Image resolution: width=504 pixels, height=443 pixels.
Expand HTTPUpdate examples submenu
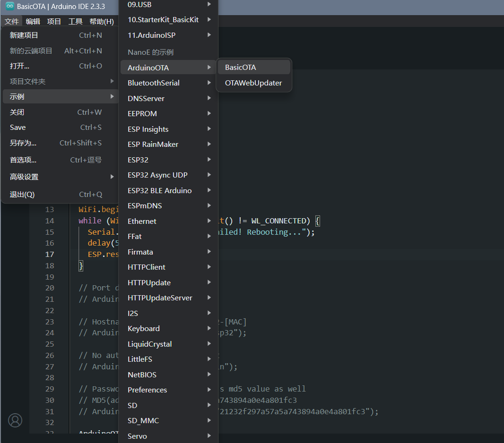(169, 282)
